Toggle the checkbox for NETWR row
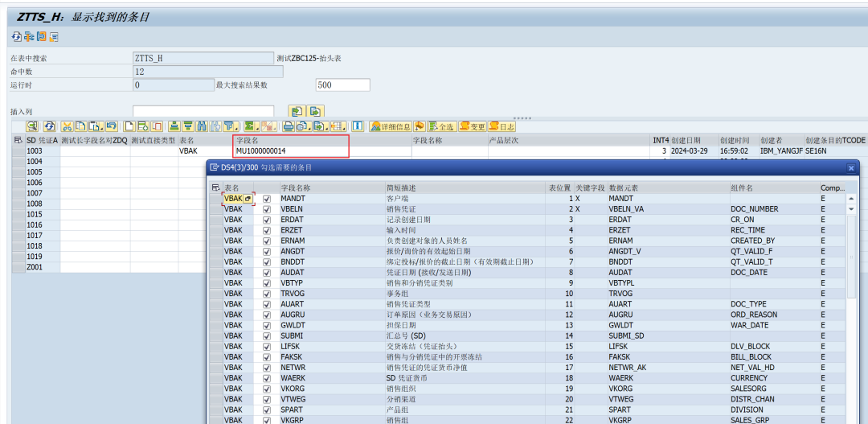Image resolution: width=868 pixels, height=424 pixels. point(267,368)
